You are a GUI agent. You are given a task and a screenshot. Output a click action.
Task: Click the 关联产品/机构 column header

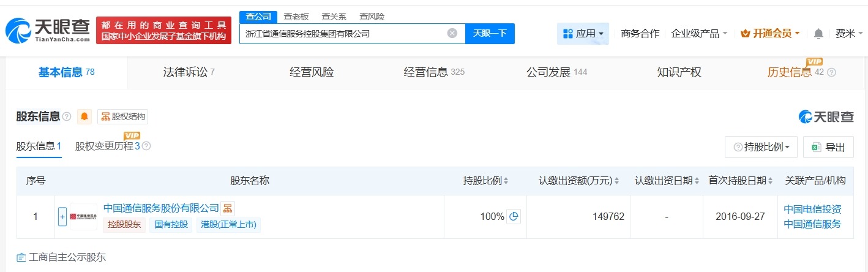pos(815,181)
